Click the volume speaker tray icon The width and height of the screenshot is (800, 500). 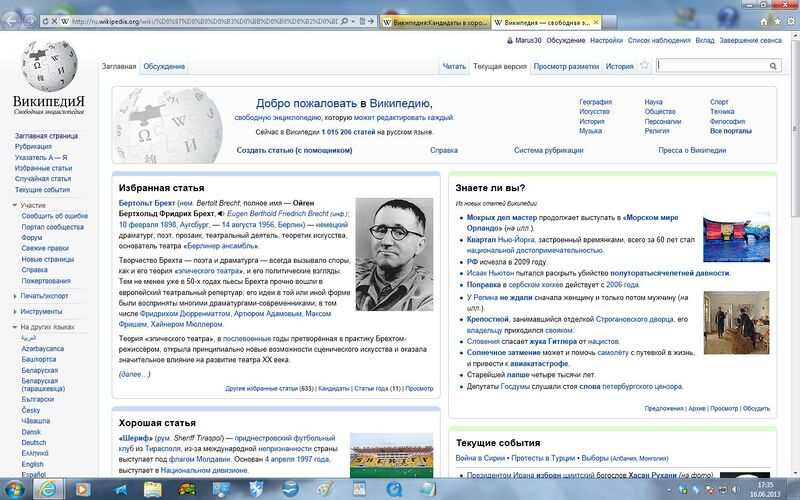pyautogui.click(x=737, y=490)
